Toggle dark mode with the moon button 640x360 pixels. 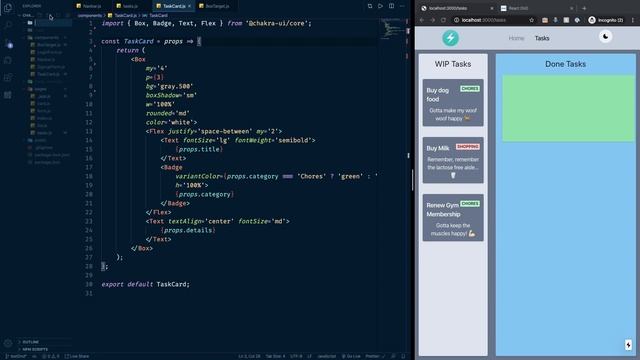[x=605, y=37]
